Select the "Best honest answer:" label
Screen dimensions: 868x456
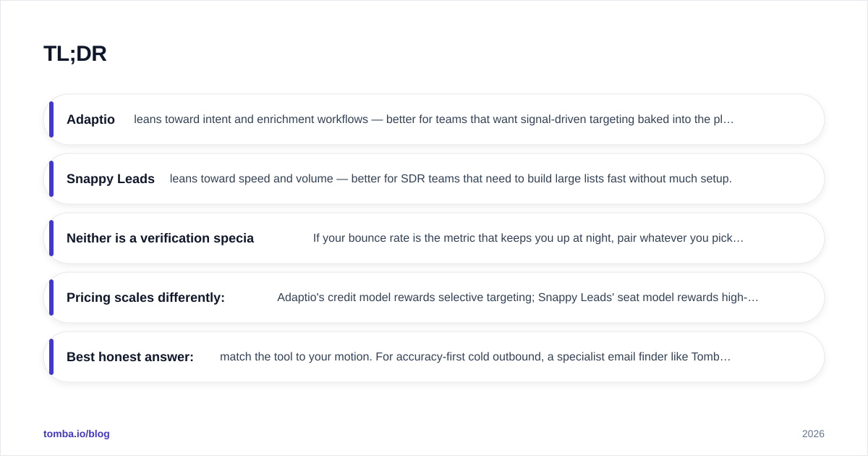[130, 357]
